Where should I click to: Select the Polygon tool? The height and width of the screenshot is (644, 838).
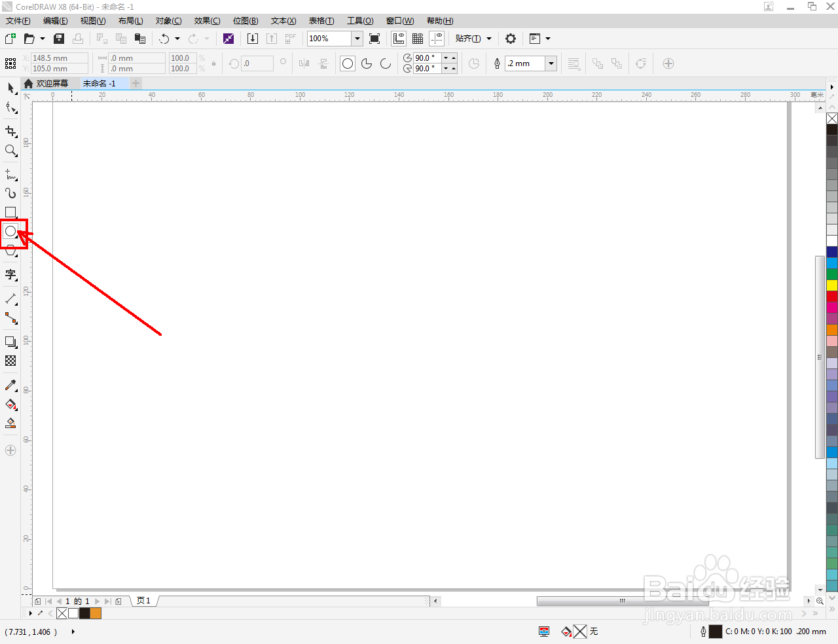[10, 251]
